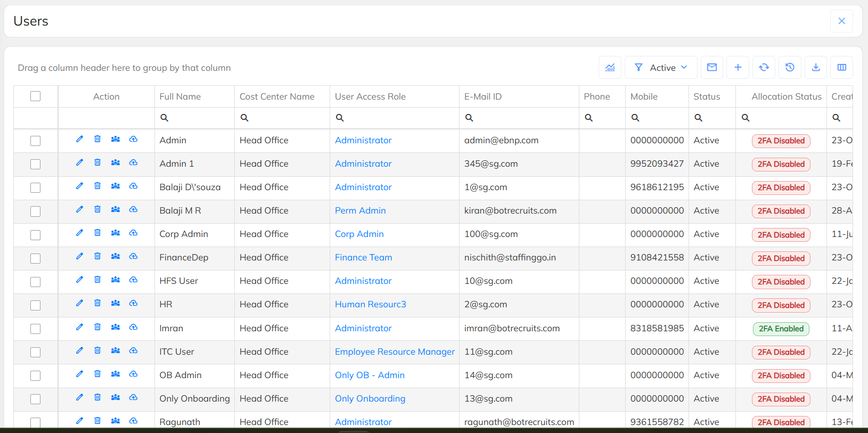This screenshot has height=433, width=868.
Task: Select the checkbox for Admin 1 row
Action: click(x=36, y=164)
